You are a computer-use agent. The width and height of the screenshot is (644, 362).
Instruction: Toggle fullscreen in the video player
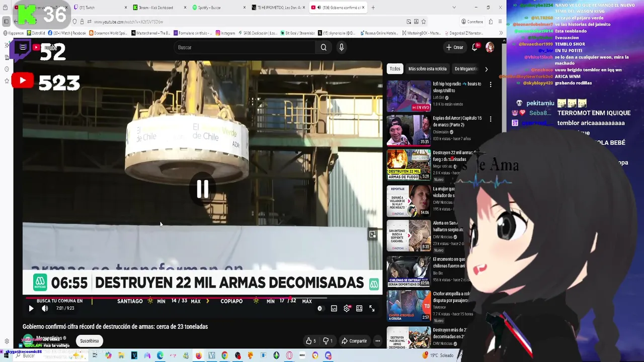click(372, 308)
